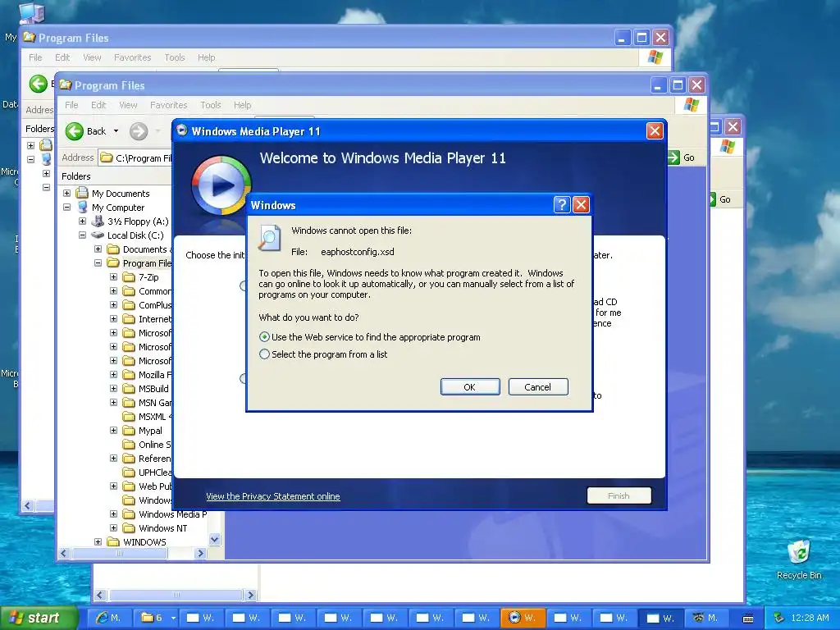Expand the Mypal folder node
This screenshot has height=630, width=840.
(x=113, y=430)
